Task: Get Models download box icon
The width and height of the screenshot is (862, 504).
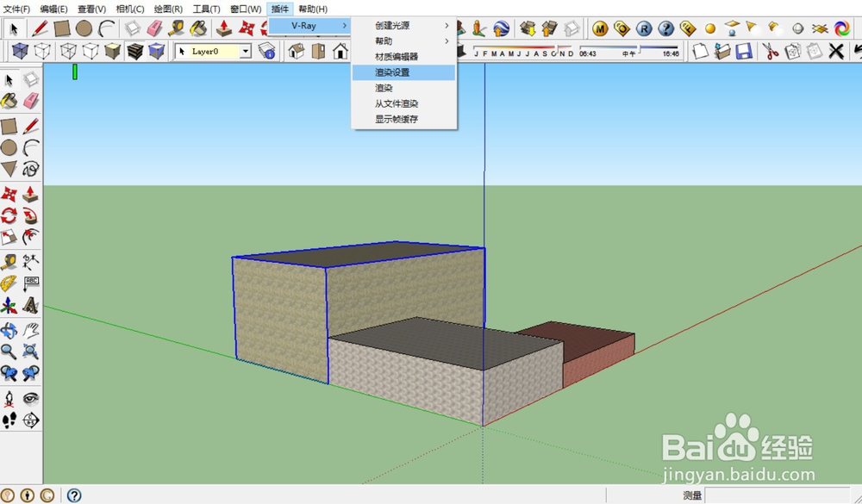Action: tap(528, 28)
